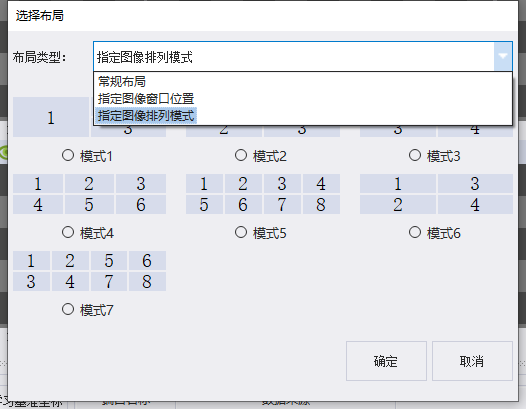The image size is (526, 409).
Task: Click the 3x2 grid preview for 模式4
Action: tap(89, 194)
